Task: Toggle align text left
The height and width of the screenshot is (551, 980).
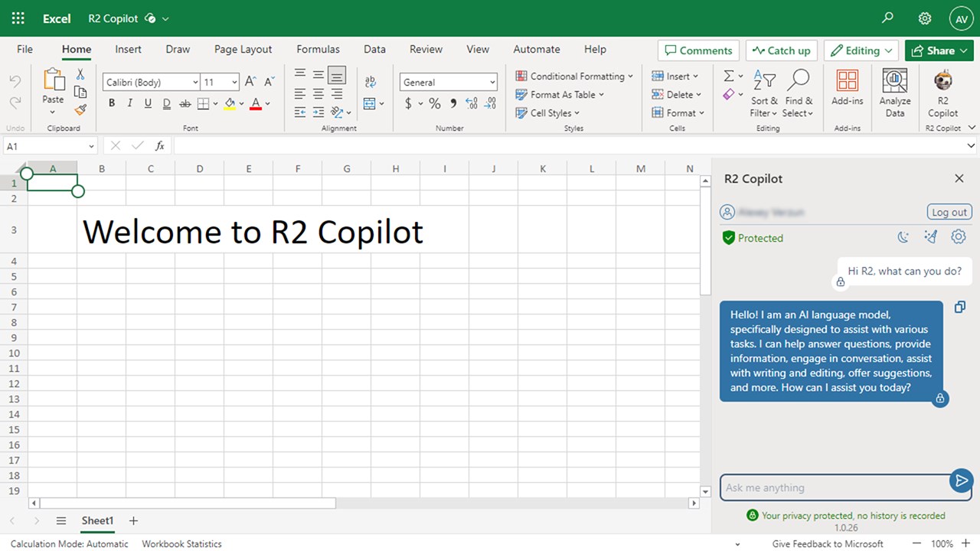Action: [x=299, y=94]
